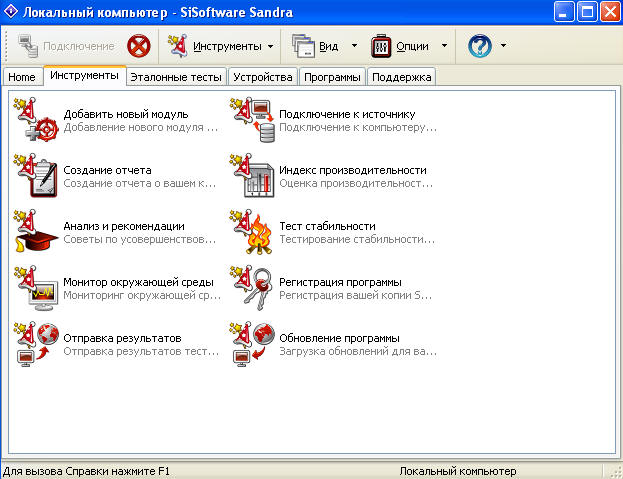Viewport: 623px width, 479px height.
Task: Start the Тест стабильности fire icon
Action: point(252,232)
